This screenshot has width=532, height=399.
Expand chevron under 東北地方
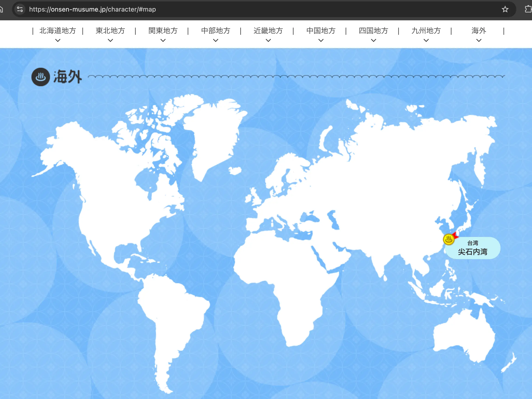[110, 40]
